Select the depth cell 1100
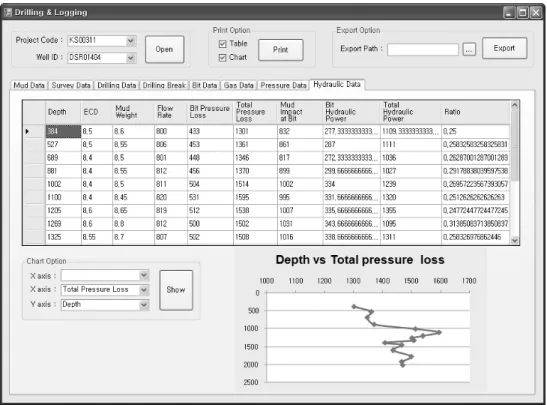The height and width of the screenshot is (405, 547). point(63,198)
